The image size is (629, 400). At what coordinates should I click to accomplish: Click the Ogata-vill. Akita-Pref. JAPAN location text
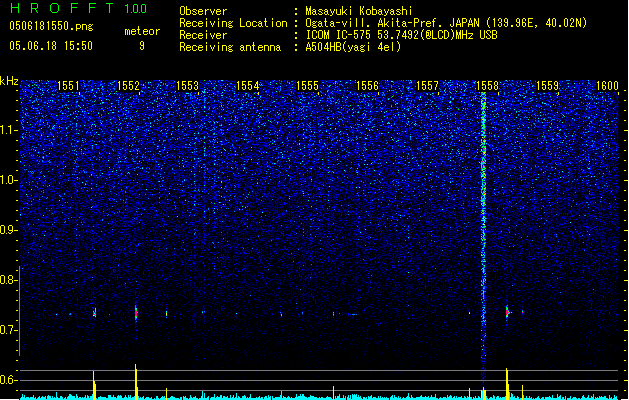coord(446,23)
